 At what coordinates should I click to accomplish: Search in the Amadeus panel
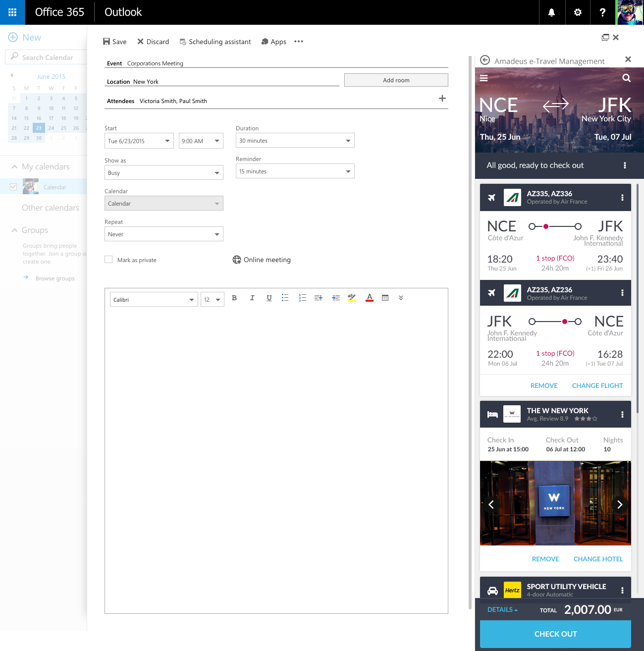[x=627, y=78]
